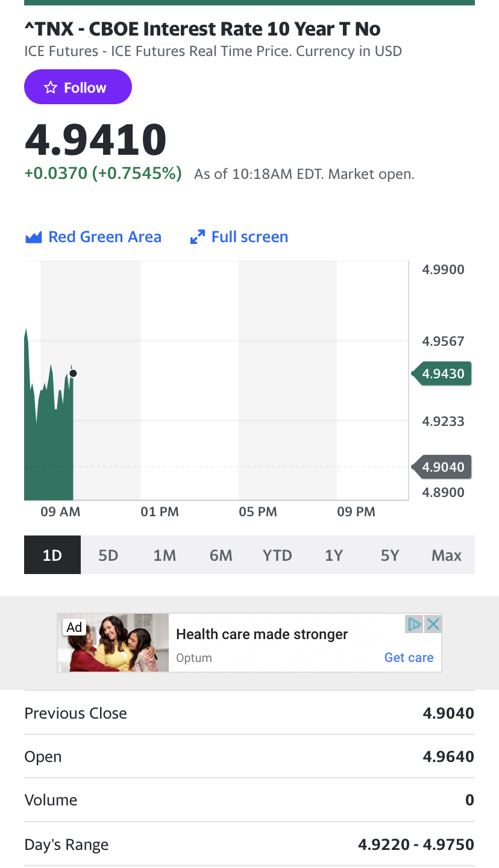Screen dimensions: 499x868
Task: Follow the ^TNX ticker
Action: pos(78,87)
